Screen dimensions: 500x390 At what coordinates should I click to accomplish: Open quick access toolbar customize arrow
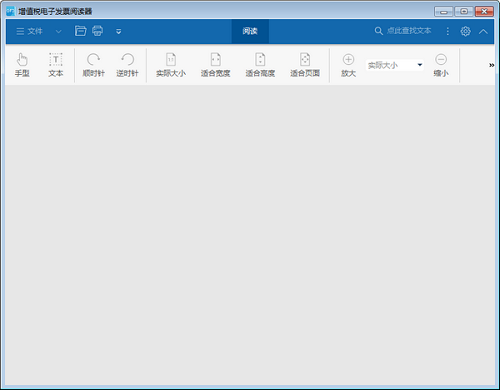(118, 32)
